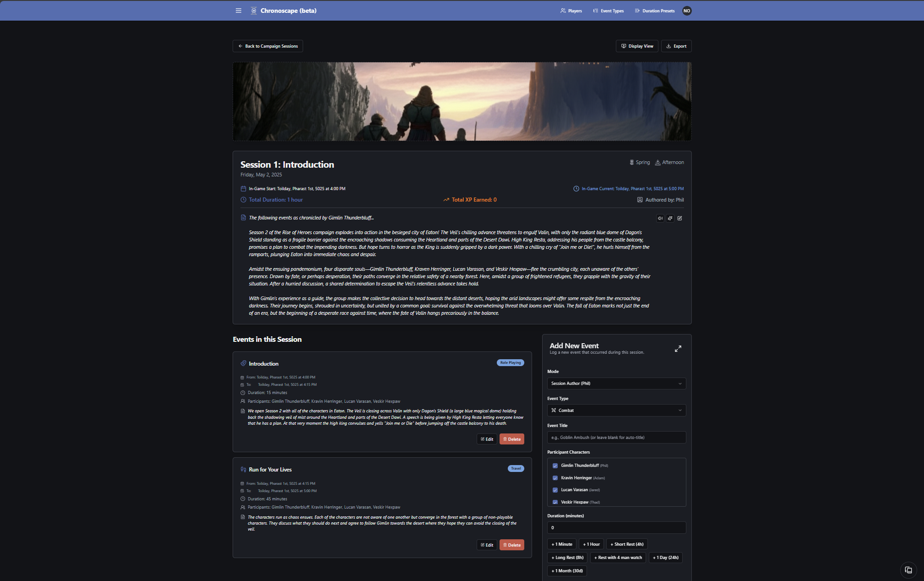924x581 pixels.
Task: Open Duration Presets in top navigation
Action: point(654,11)
